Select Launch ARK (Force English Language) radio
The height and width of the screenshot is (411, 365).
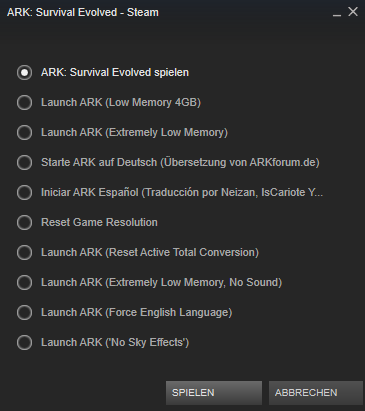click(25, 313)
